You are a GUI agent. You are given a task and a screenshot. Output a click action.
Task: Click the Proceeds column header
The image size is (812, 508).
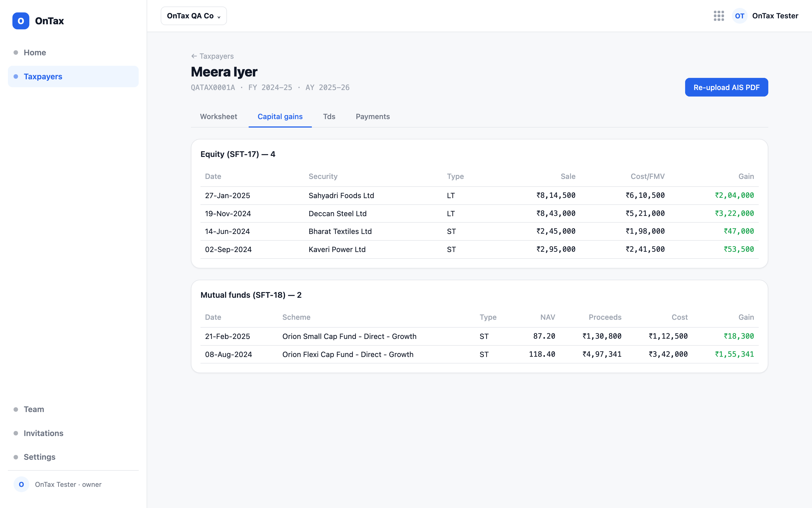[605, 317]
